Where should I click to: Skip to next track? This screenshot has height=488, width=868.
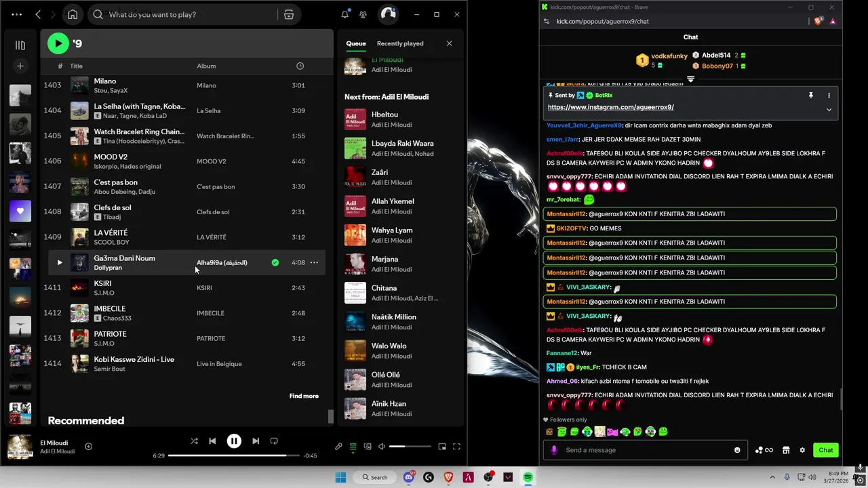[x=256, y=441]
